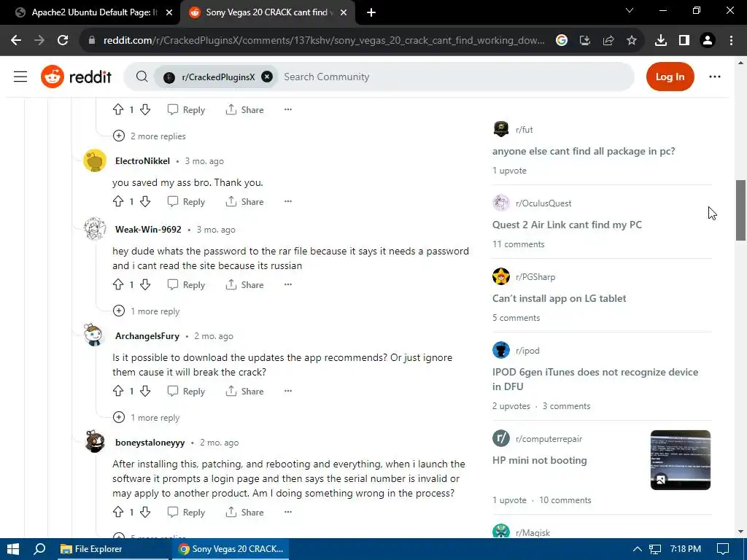
Task: Go back to previous page
Action: tap(16, 41)
